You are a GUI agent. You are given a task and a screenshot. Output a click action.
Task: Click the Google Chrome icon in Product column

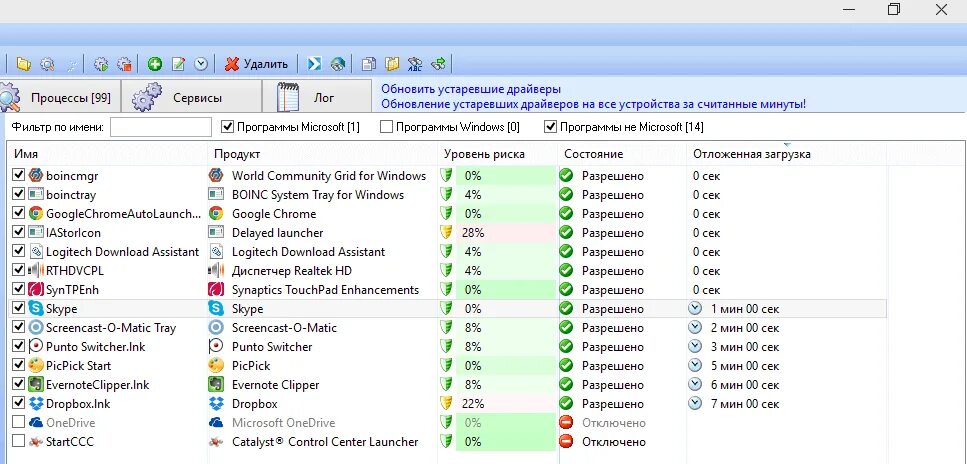pos(216,214)
